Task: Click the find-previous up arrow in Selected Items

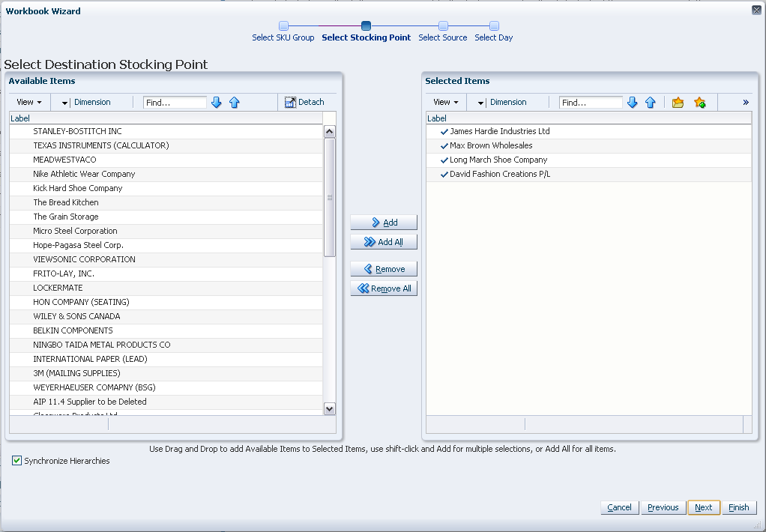Action: [x=651, y=103]
